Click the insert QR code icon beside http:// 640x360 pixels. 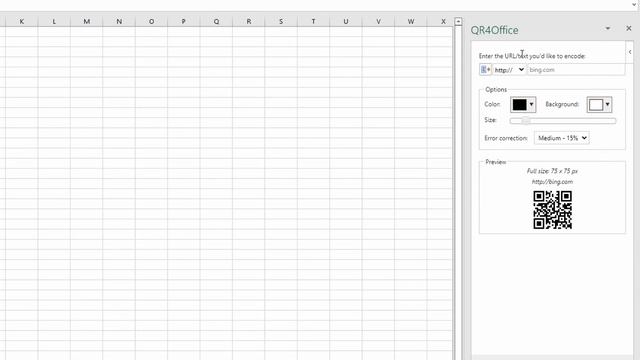click(x=485, y=70)
